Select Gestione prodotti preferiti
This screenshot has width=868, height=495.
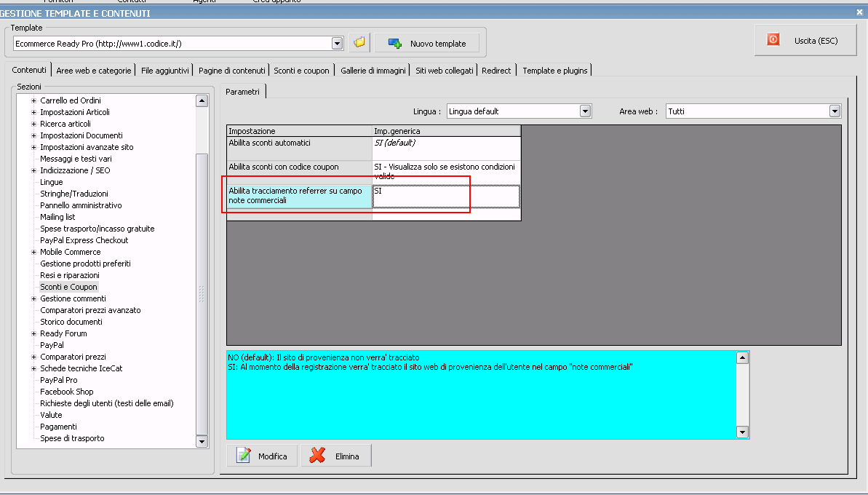click(85, 264)
